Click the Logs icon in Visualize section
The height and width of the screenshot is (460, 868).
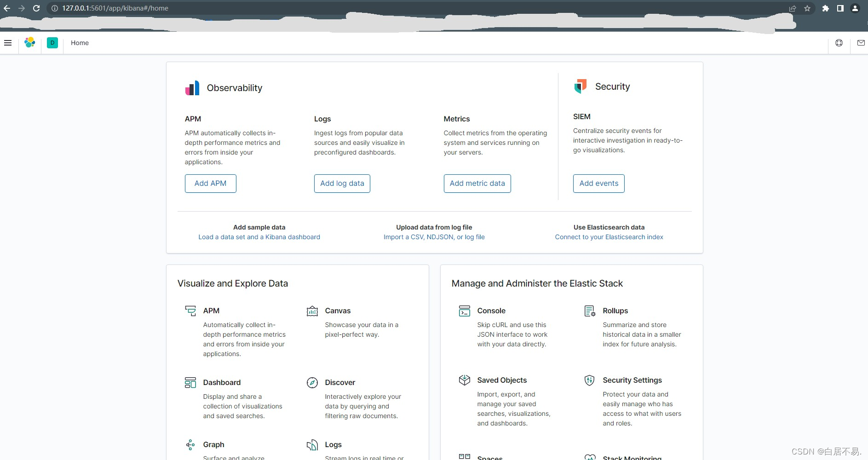(x=312, y=445)
